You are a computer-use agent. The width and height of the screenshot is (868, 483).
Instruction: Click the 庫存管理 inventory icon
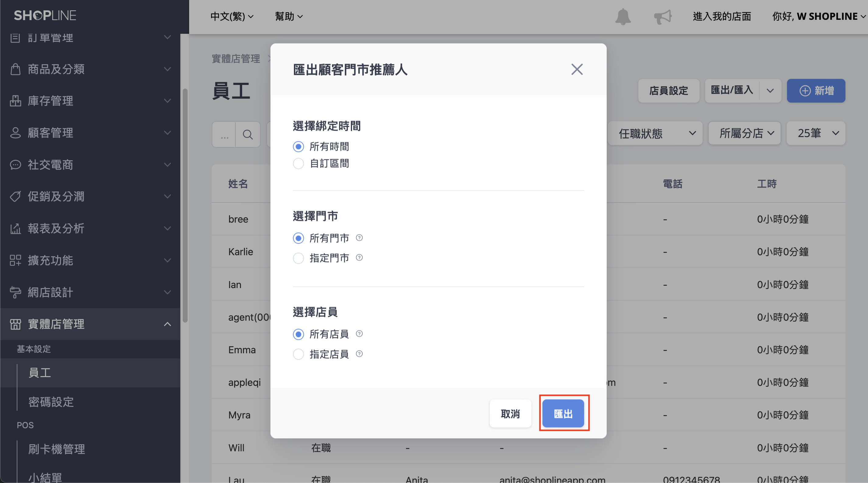(x=15, y=101)
